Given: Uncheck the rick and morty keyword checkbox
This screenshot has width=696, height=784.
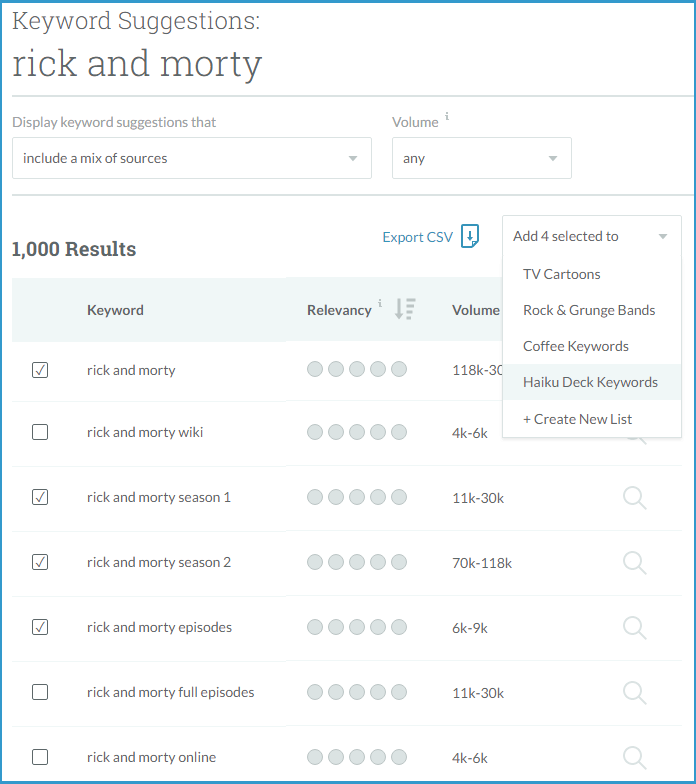Looking at the screenshot, I should (40, 370).
